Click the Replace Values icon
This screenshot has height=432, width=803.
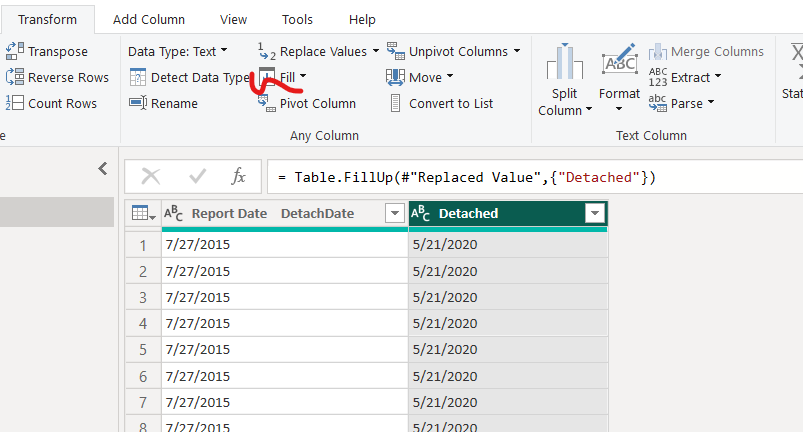tap(267, 51)
